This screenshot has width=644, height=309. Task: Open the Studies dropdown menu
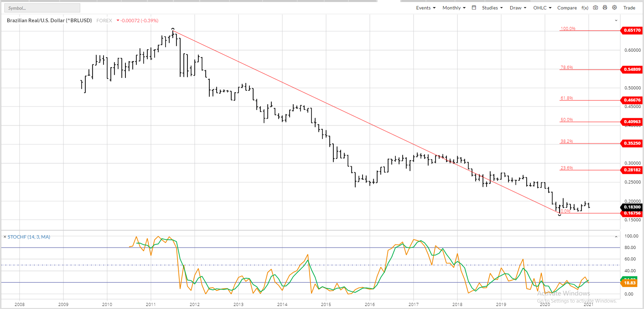coord(492,8)
